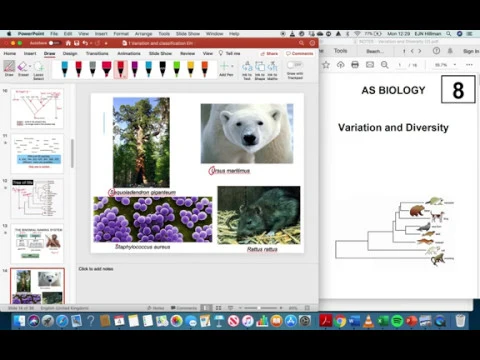Click the Save icon in PowerPoint title bar

(x=77, y=43)
